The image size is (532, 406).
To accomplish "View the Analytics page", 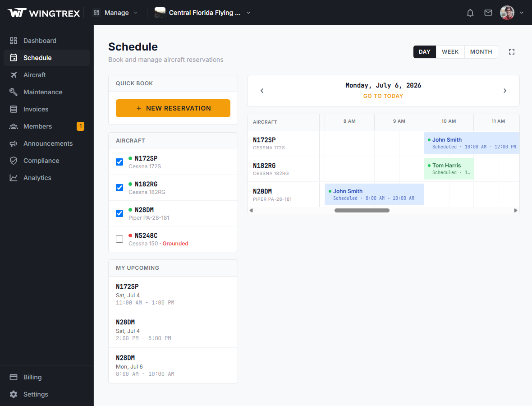I will pos(46,178).
